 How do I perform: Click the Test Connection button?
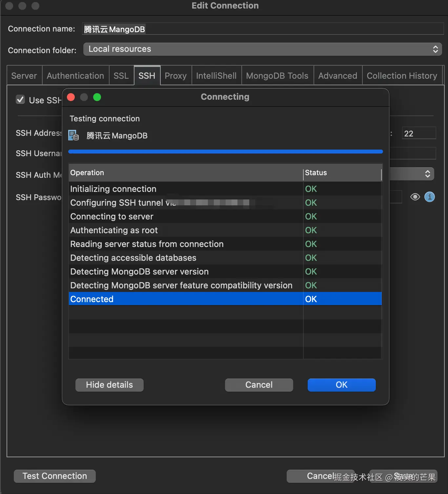[x=55, y=476]
